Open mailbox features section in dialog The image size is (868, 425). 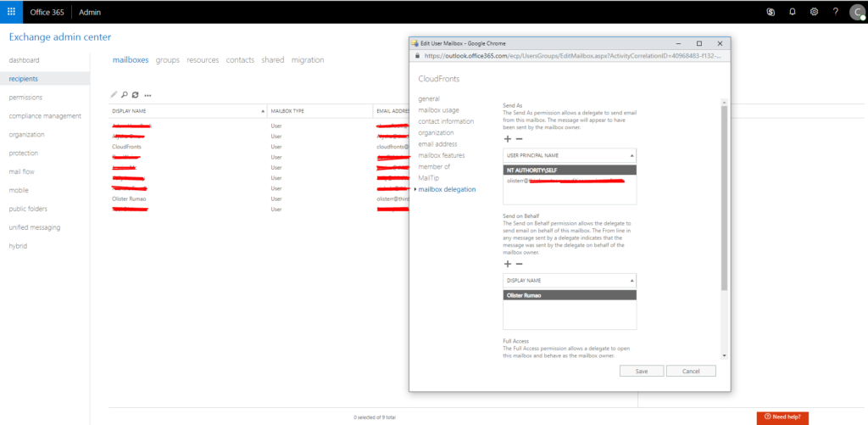pyautogui.click(x=441, y=155)
